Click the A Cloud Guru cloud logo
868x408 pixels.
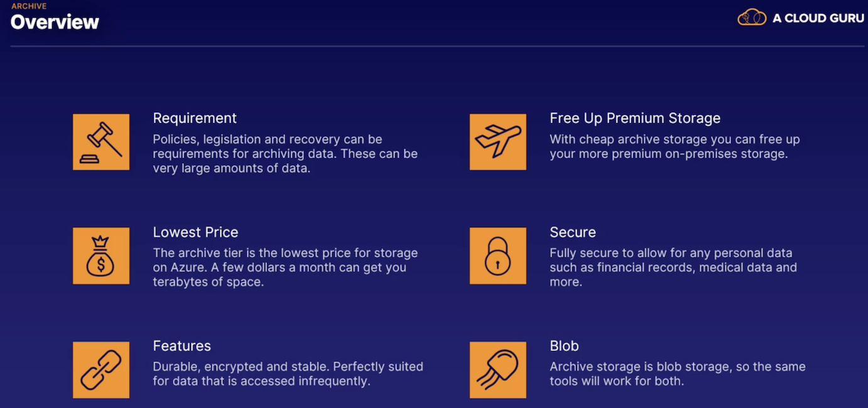point(752,18)
